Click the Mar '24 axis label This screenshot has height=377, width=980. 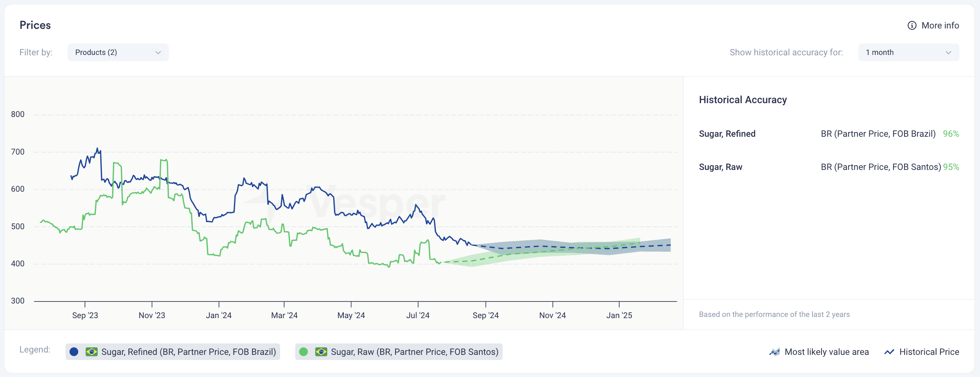pos(284,315)
